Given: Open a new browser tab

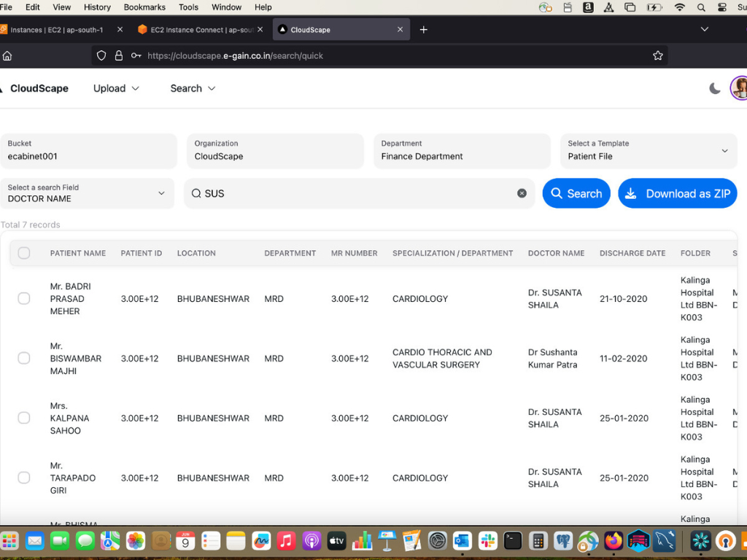Looking at the screenshot, I should coord(424,29).
